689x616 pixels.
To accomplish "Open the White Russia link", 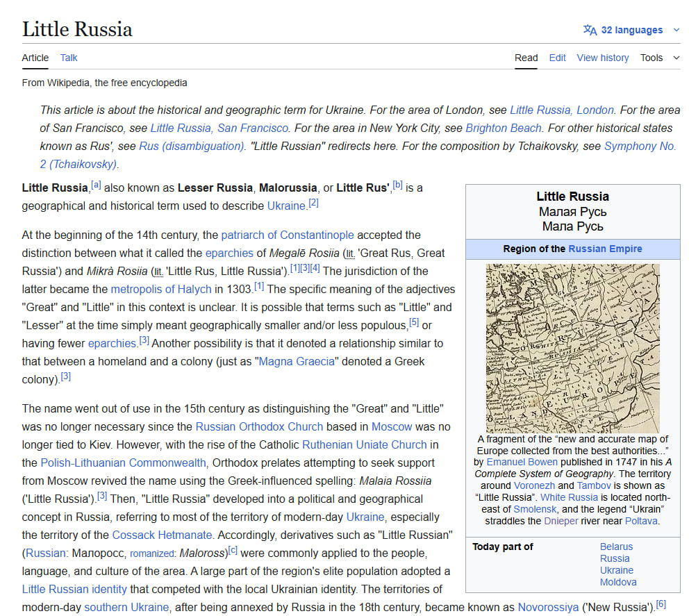I will coord(569,497).
